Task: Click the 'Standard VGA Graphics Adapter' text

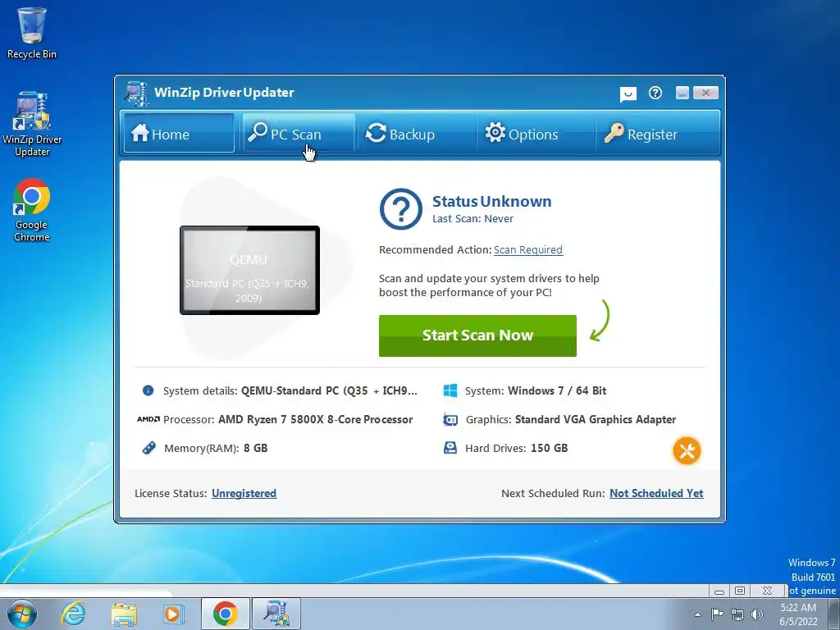Action: 596,419
